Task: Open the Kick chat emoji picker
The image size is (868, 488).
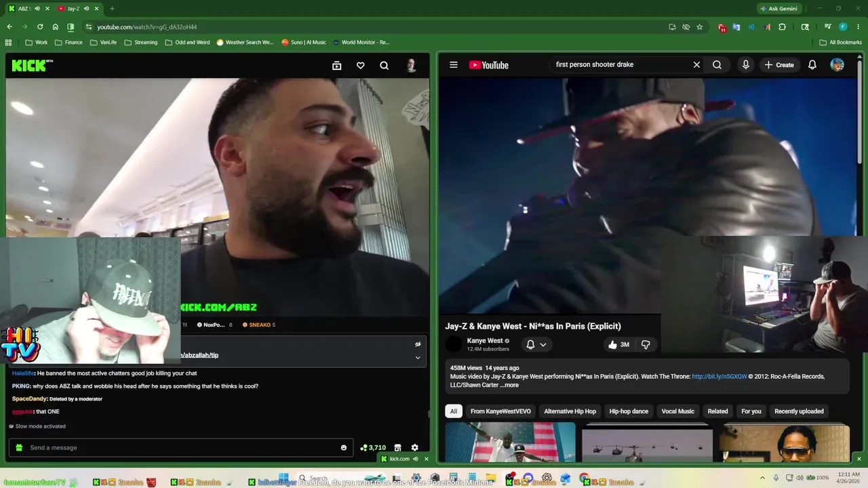Action: (344, 447)
